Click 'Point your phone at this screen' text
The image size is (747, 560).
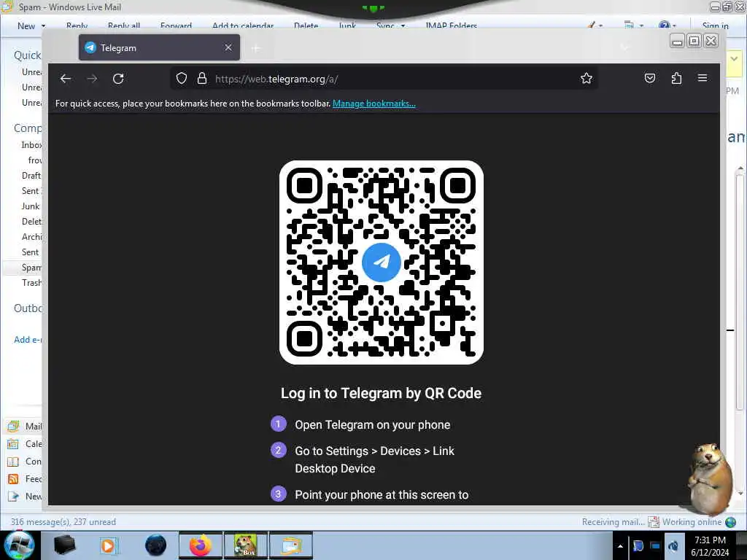(382, 495)
